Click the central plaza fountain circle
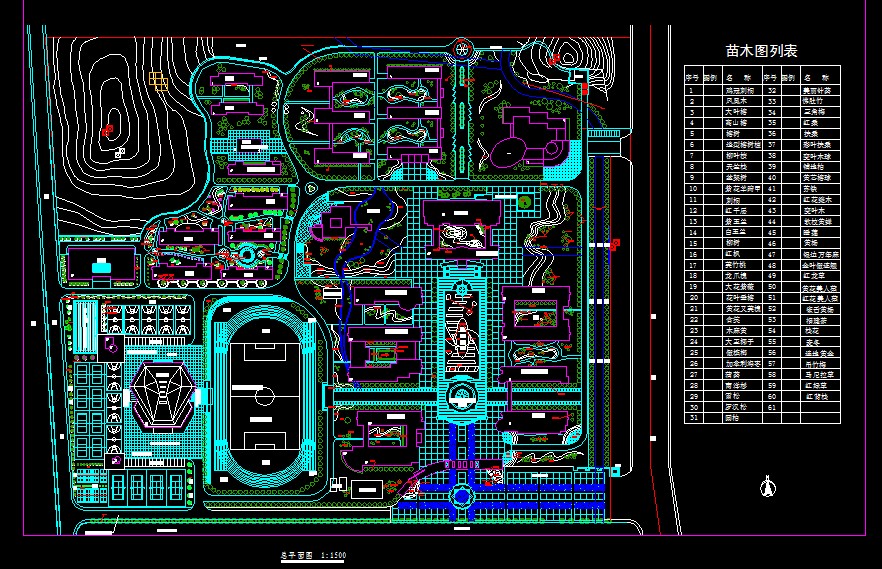The width and height of the screenshot is (882, 569). click(461, 391)
